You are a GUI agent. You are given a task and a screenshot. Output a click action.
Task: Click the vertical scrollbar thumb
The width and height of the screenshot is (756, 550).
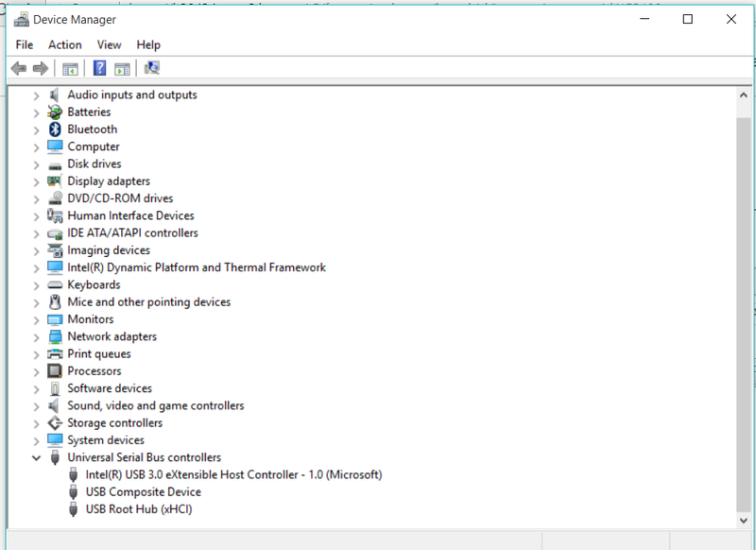(743, 315)
